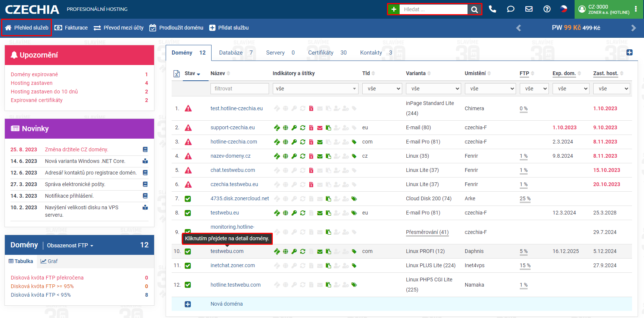The image size is (644, 318).
Task: Click Expirované certifikáty warning link
Action: click(37, 100)
